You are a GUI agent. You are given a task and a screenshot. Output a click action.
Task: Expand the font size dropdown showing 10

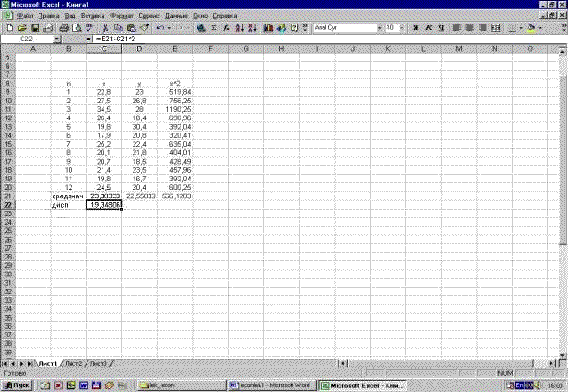point(401,29)
